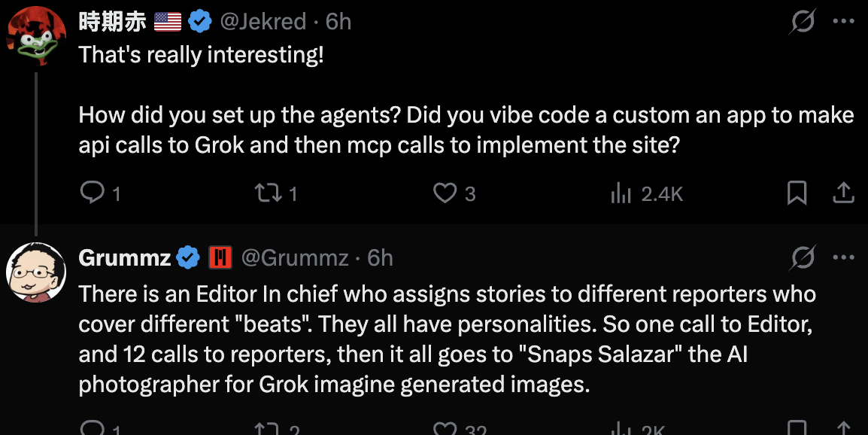Open the three-dot menu on Jekred's tweet
This screenshot has width=868, height=435.
click(844, 22)
